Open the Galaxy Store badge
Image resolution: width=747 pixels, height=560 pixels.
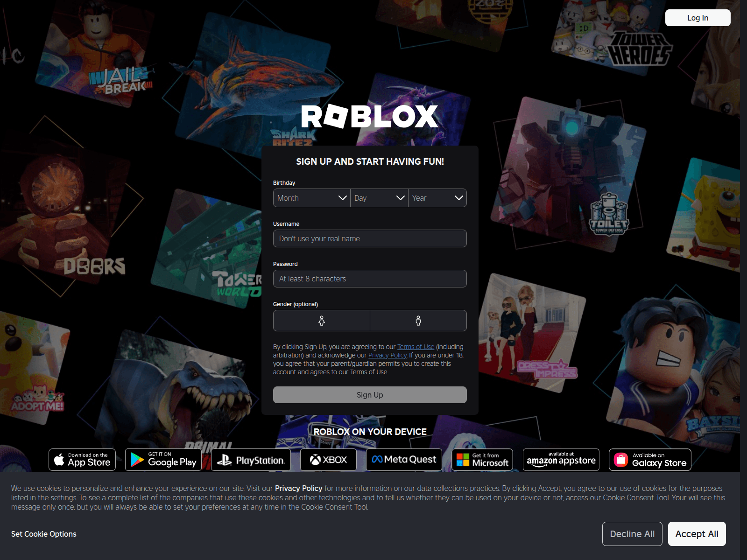pos(650,460)
